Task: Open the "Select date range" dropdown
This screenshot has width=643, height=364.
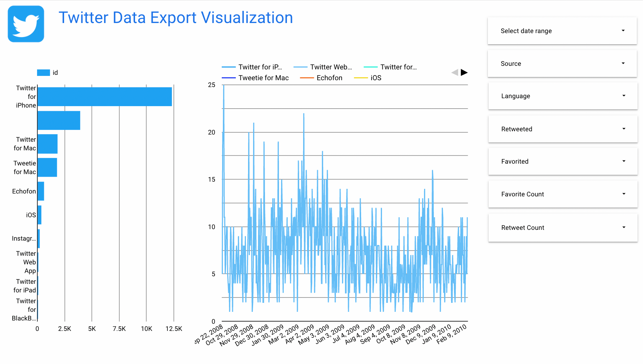Action: click(562, 31)
